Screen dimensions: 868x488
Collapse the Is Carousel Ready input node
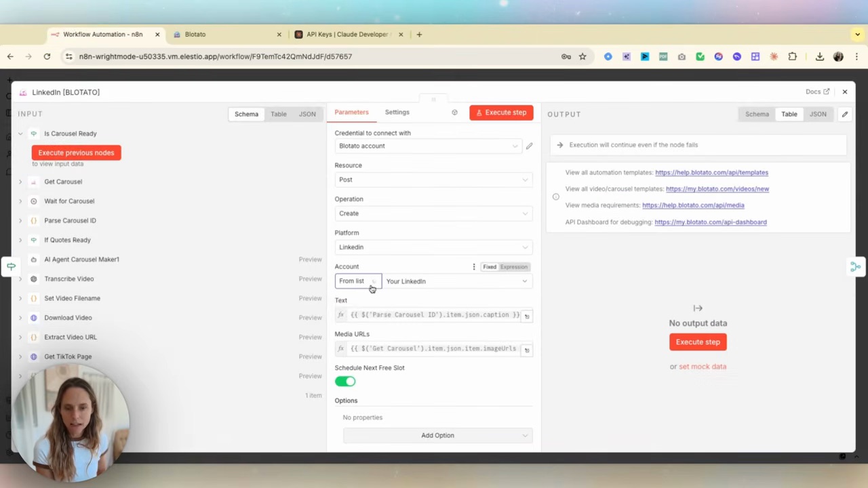[x=20, y=134]
